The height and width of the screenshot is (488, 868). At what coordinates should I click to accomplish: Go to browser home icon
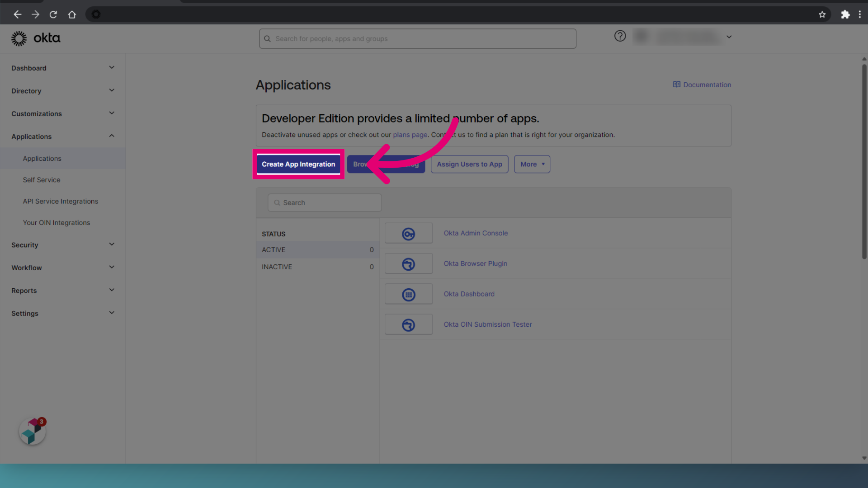tap(72, 14)
